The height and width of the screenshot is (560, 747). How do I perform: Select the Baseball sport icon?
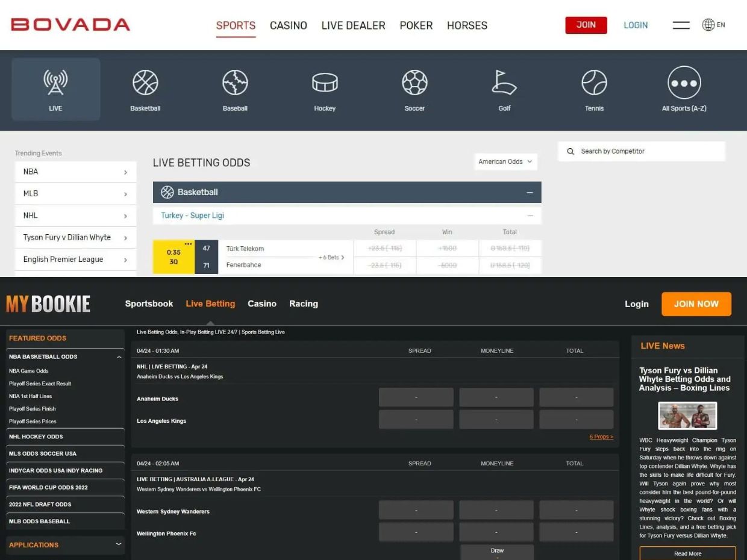tap(235, 83)
